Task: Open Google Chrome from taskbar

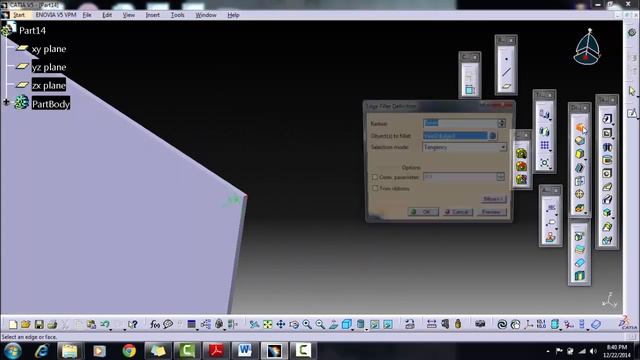Action: (129, 351)
